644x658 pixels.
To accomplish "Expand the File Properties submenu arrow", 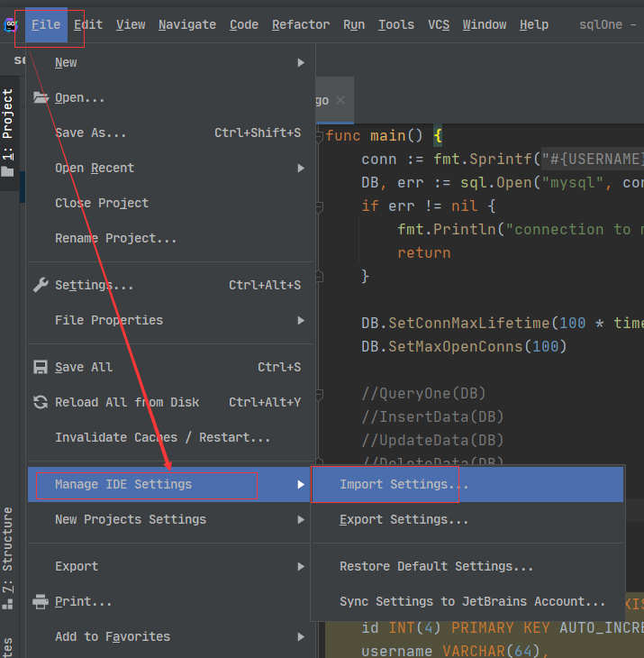I will click(x=301, y=320).
